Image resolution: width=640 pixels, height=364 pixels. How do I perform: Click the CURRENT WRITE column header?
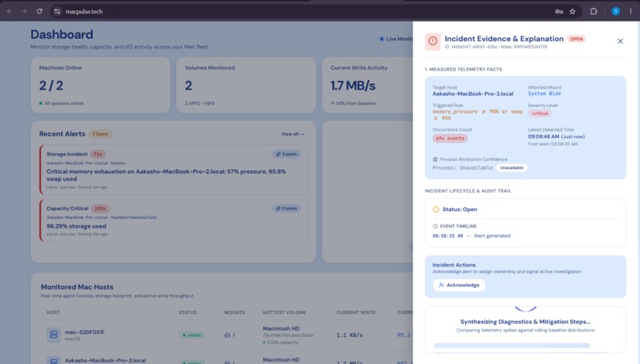click(x=356, y=312)
